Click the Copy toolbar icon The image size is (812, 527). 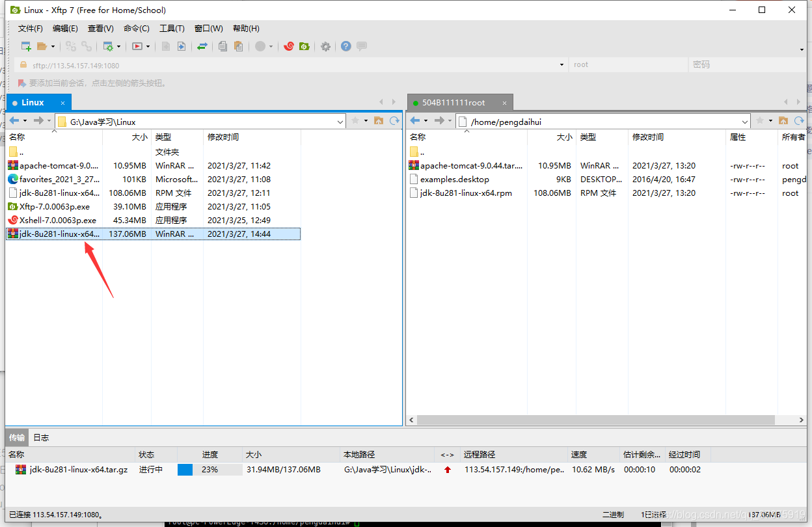click(x=223, y=46)
